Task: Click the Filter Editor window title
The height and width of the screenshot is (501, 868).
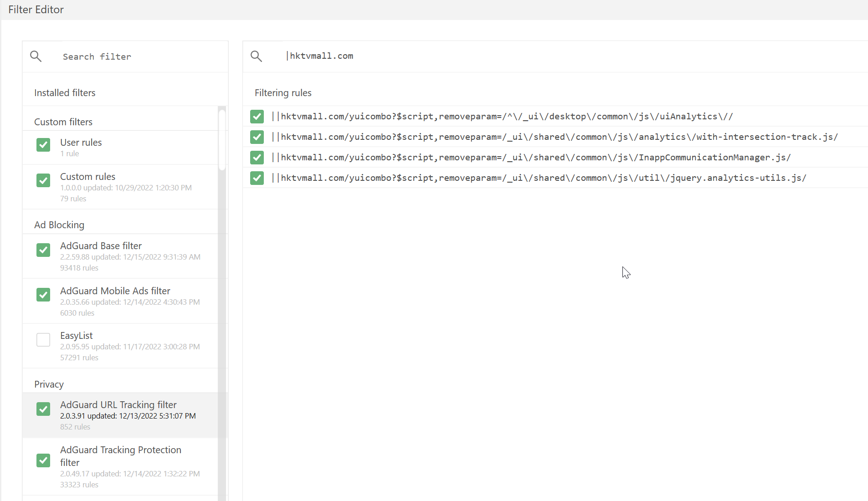Action: [36, 10]
